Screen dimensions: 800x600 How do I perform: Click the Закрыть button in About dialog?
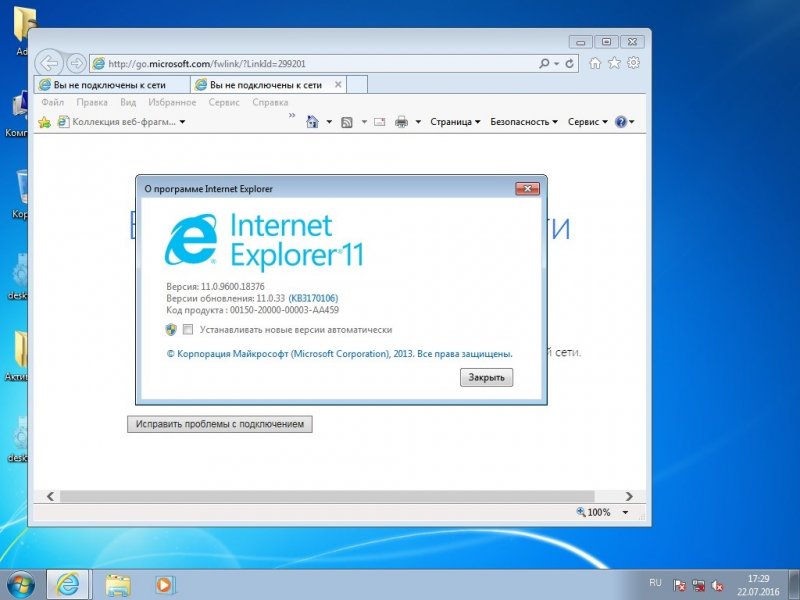click(x=486, y=378)
